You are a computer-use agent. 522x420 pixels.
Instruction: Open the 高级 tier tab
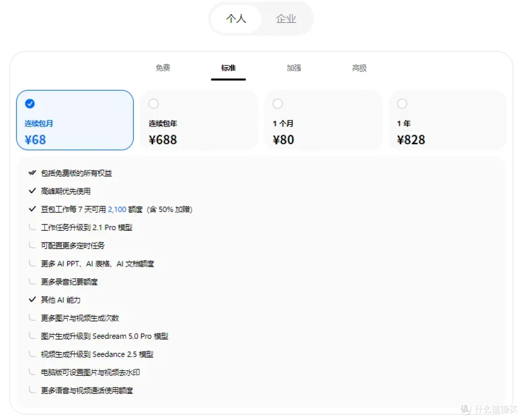point(360,68)
